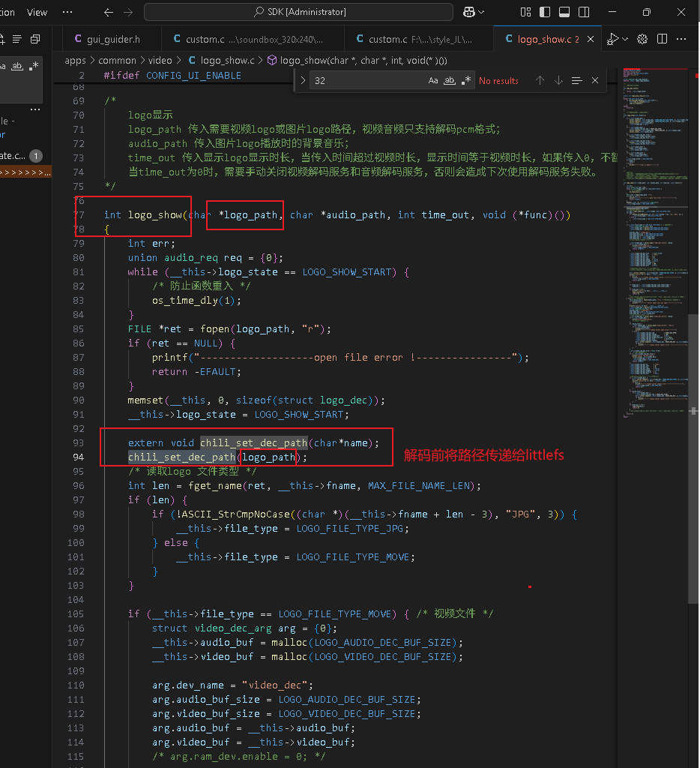Toggle Match Case in find widget
The width and height of the screenshot is (700, 768).
(433, 81)
